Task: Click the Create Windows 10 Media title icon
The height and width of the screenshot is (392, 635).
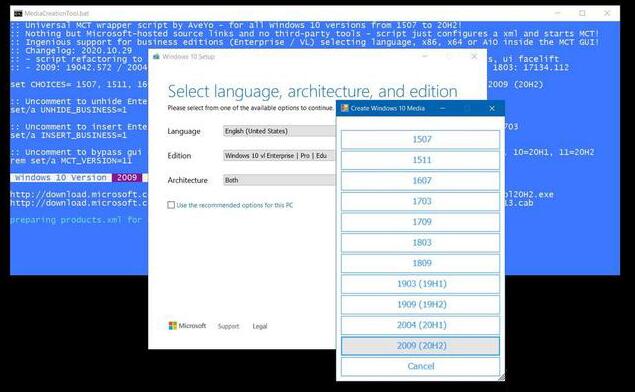Action: pos(345,108)
